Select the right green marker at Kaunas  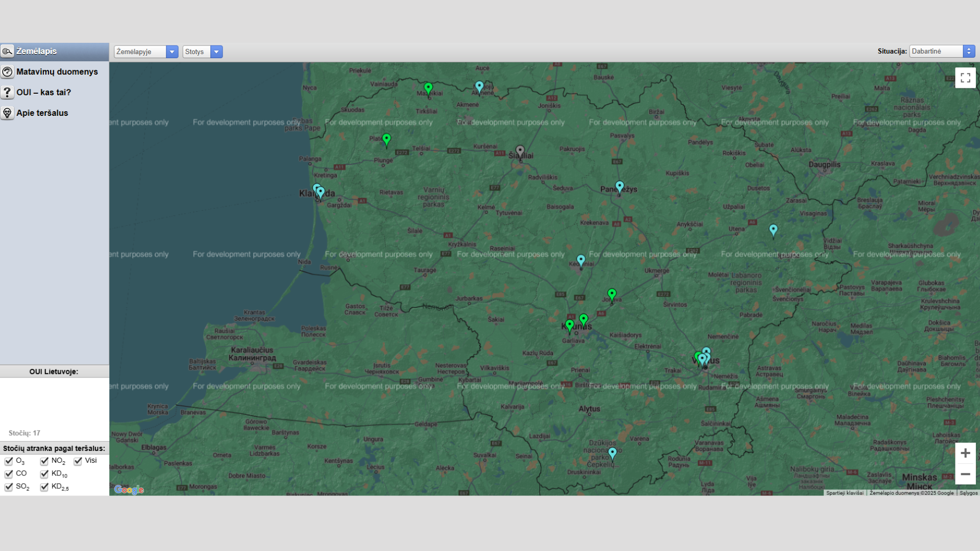click(583, 320)
